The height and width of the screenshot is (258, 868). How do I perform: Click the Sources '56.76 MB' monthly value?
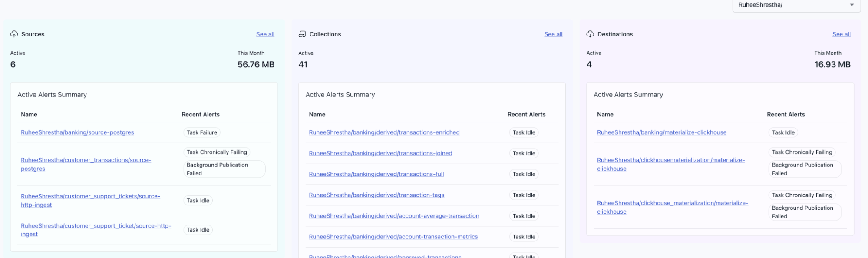[256, 64]
